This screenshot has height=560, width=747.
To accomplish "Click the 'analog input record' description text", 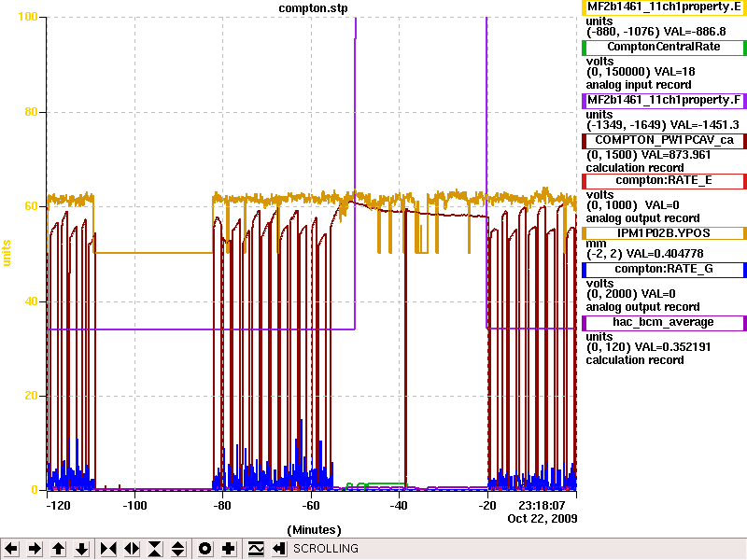I will tap(639, 85).
